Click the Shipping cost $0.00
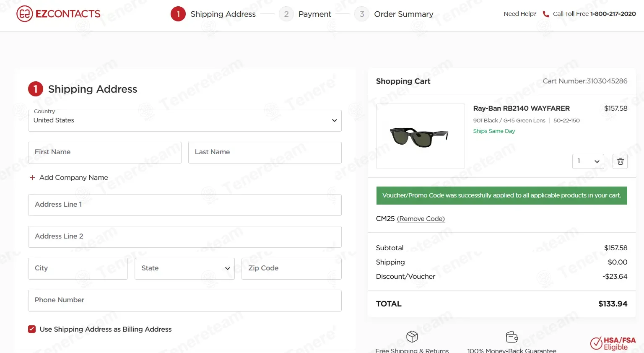The height and width of the screenshot is (353, 644). 618,262
